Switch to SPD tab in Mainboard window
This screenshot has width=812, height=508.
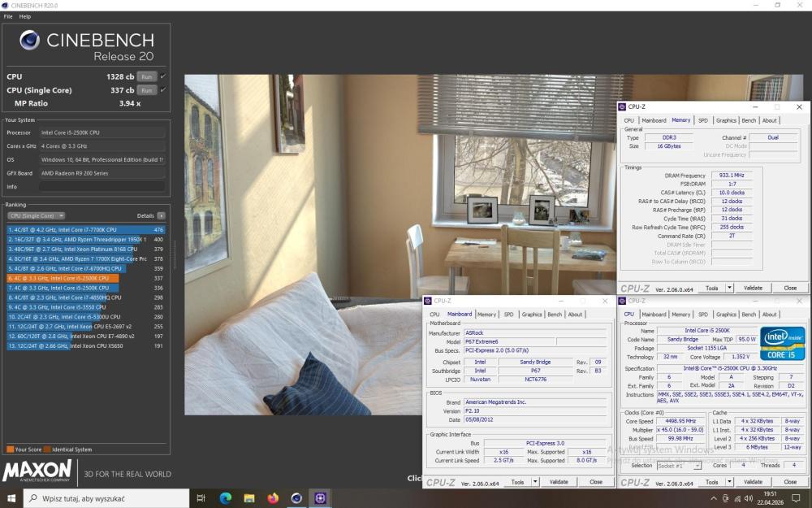(508, 314)
